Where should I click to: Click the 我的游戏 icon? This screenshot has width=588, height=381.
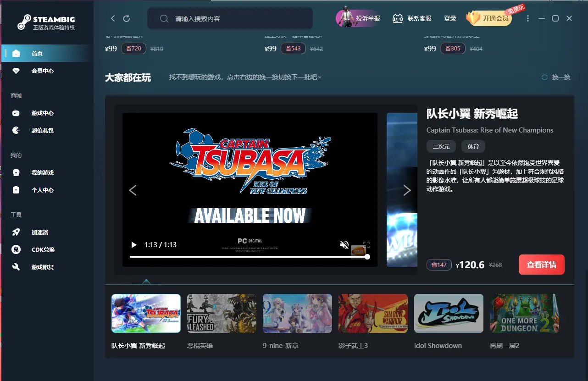coord(16,172)
